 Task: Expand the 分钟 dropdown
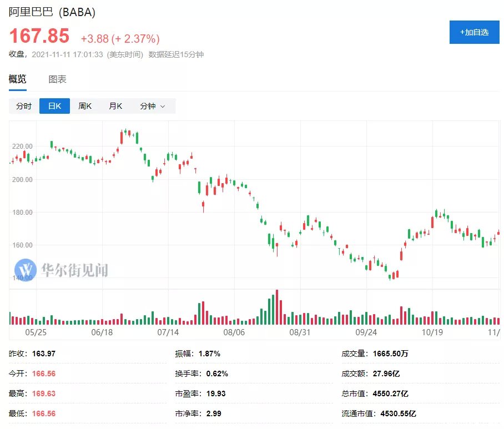point(153,106)
